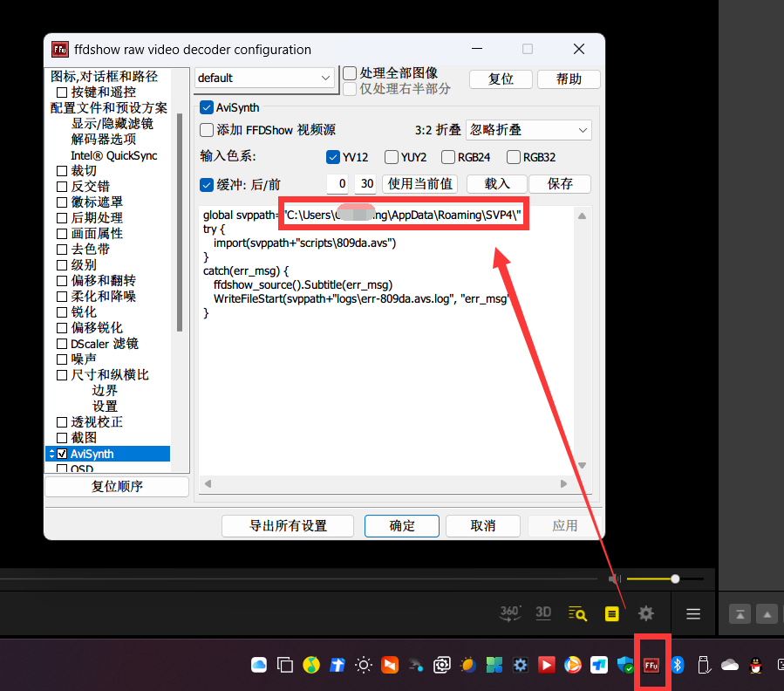
Task: Enable 添加 FFDShow 视频源 checkbox
Action: tap(207, 130)
